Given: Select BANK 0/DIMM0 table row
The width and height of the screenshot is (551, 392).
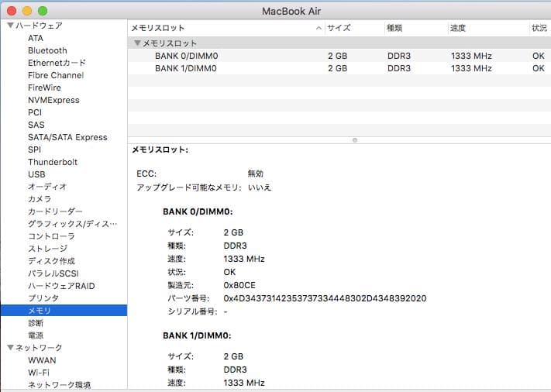Looking at the screenshot, I should click(x=339, y=56).
